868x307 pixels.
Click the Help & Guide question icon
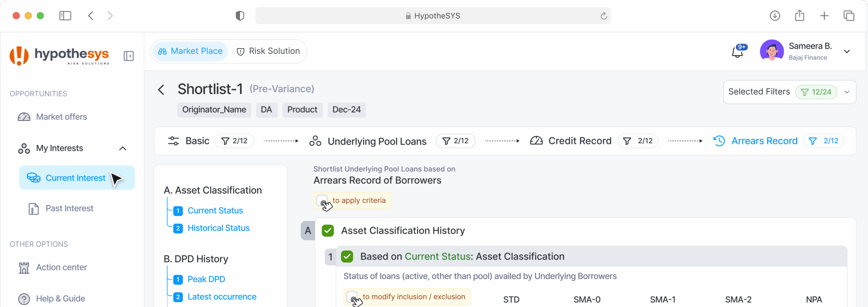tap(24, 299)
